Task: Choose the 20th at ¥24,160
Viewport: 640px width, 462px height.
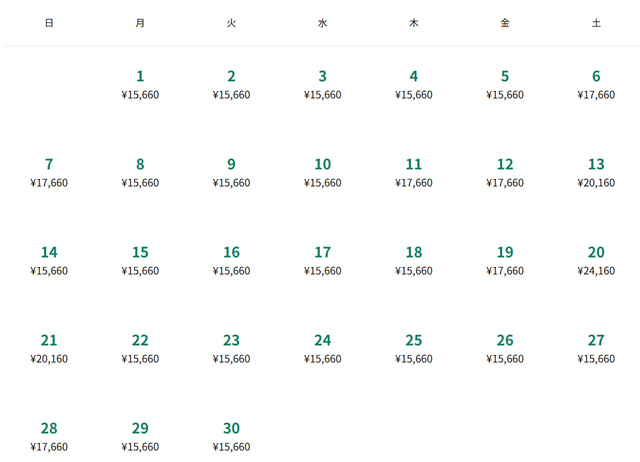Action: point(596,260)
